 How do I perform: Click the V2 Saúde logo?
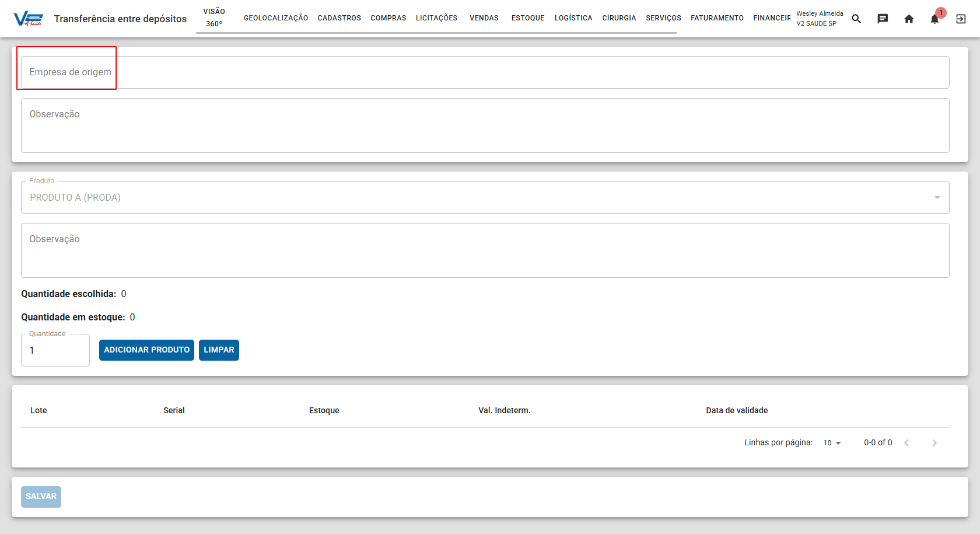[x=28, y=19]
